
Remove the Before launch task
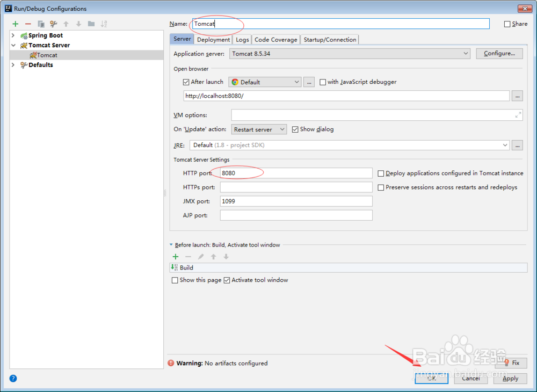(x=188, y=257)
